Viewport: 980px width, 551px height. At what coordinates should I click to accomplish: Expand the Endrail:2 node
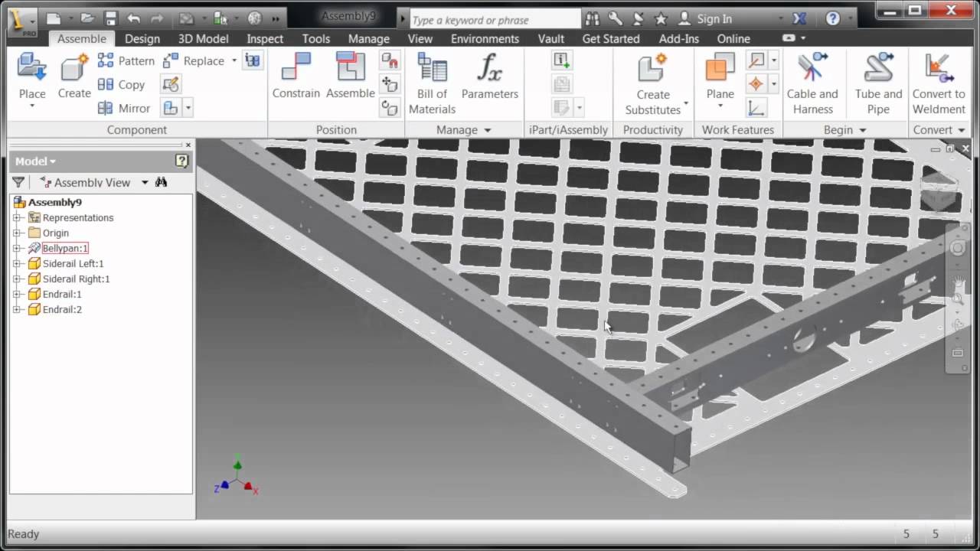17,309
